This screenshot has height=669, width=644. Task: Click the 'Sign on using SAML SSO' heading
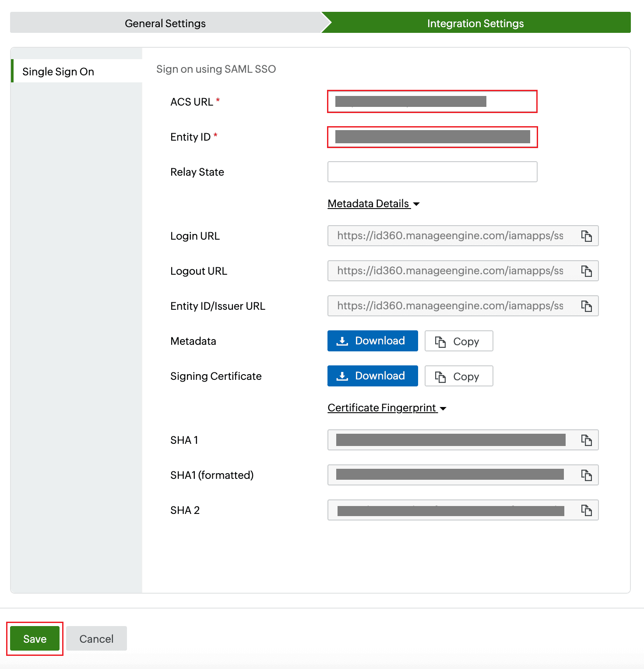tap(216, 69)
